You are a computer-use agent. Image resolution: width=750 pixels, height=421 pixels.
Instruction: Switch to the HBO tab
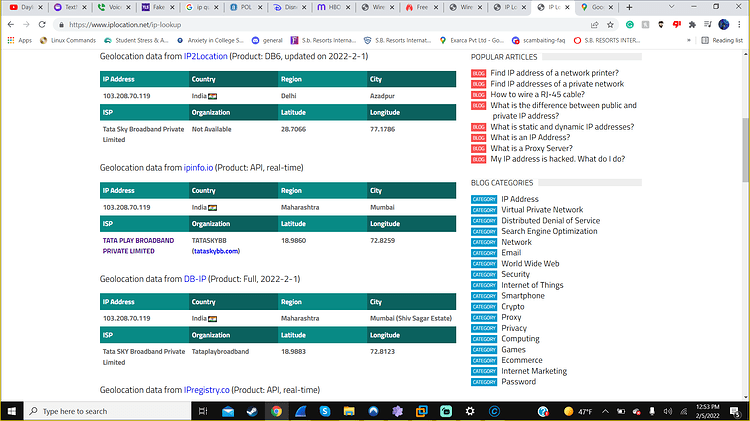[334, 7]
